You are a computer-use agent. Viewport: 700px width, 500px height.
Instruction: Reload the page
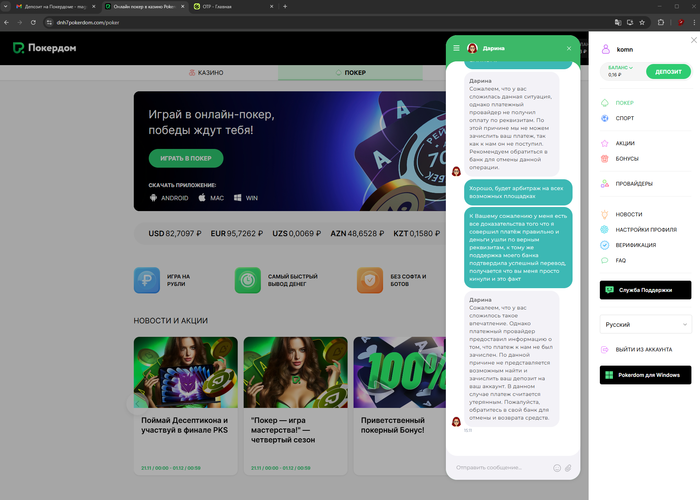33,22
